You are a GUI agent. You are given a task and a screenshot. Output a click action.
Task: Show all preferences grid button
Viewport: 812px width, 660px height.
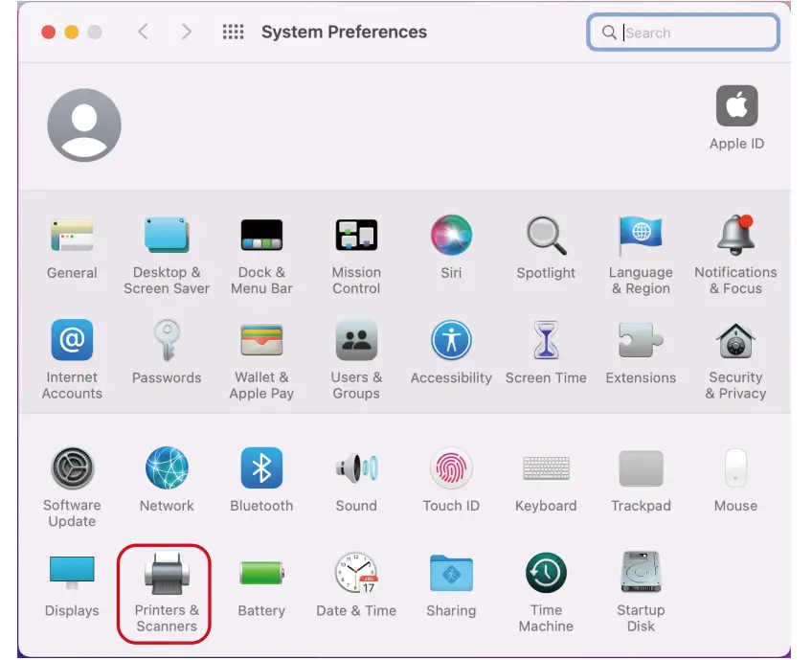click(233, 32)
